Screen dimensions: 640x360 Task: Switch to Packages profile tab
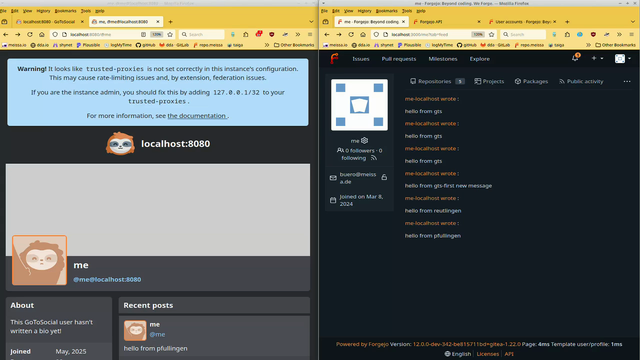pos(531,81)
